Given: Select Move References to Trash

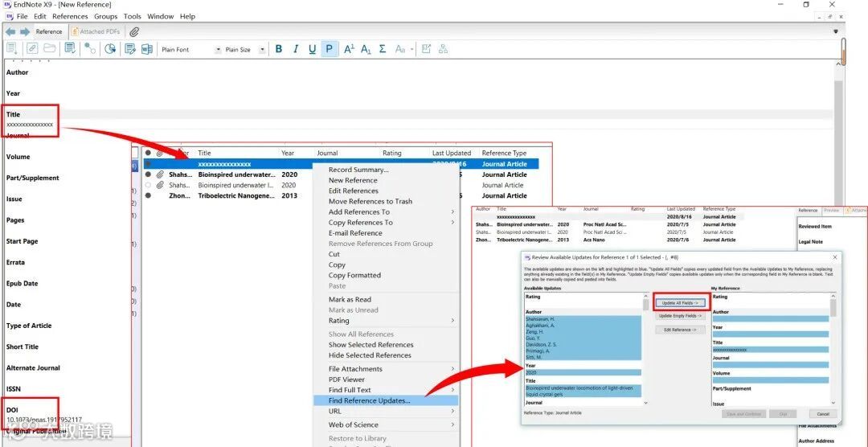Looking at the screenshot, I should [x=371, y=202].
